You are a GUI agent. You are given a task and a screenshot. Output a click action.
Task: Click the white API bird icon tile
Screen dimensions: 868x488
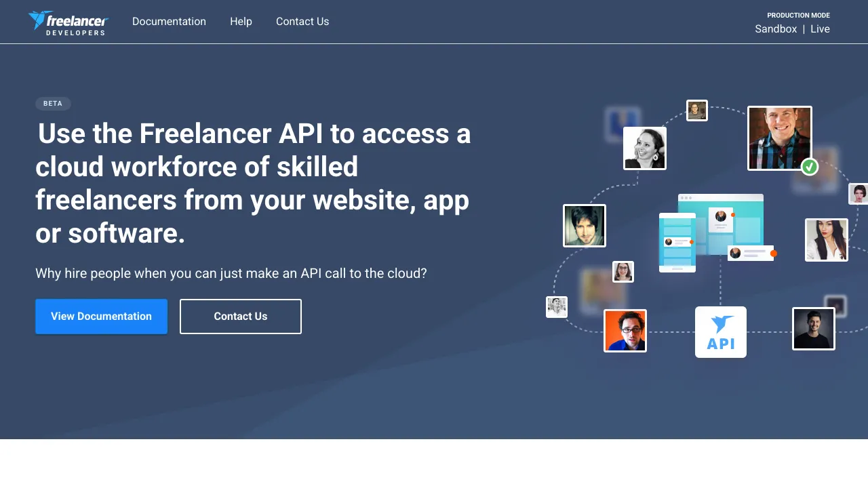click(721, 332)
